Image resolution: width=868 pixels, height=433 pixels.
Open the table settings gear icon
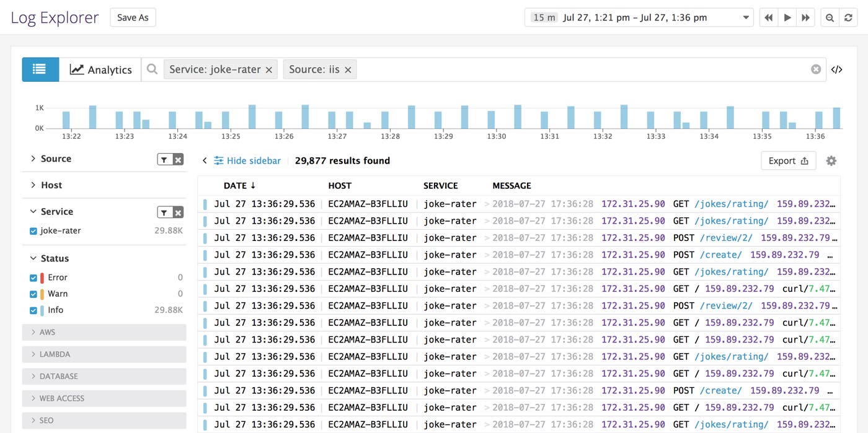click(831, 160)
